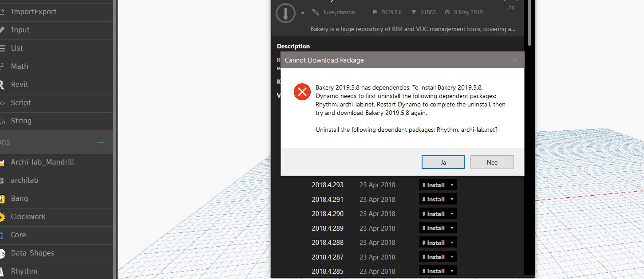Open archilab package in library

point(56,181)
